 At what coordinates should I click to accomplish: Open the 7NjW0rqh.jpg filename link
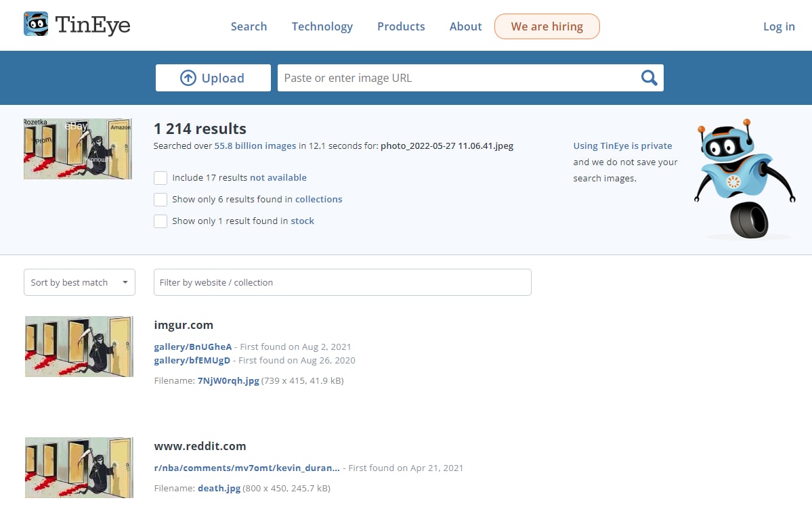point(228,380)
